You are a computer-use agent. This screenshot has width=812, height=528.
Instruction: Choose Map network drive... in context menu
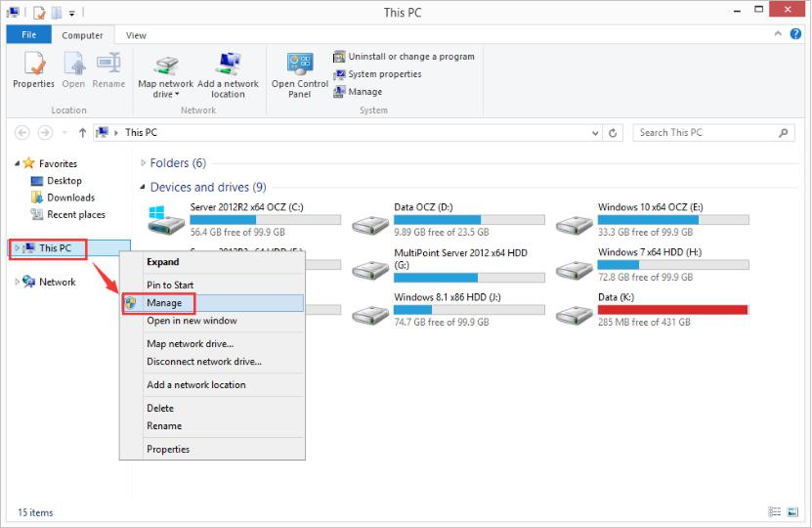212,344
